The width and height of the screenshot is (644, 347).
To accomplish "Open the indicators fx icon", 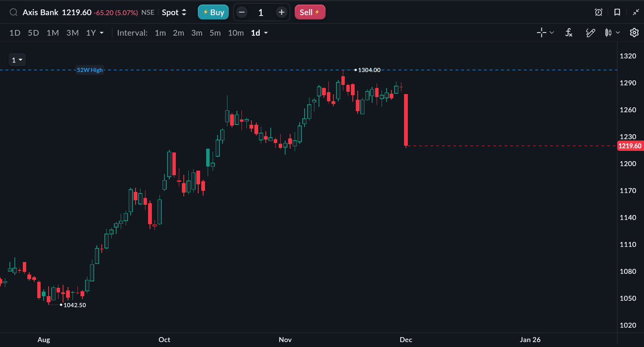I will (x=568, y=33).
